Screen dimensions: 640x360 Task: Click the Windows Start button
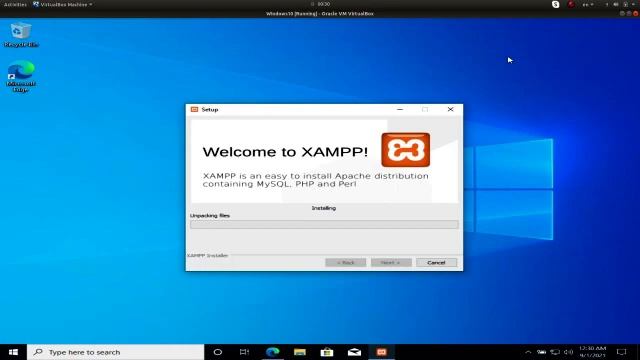click(x=13, y=352)
